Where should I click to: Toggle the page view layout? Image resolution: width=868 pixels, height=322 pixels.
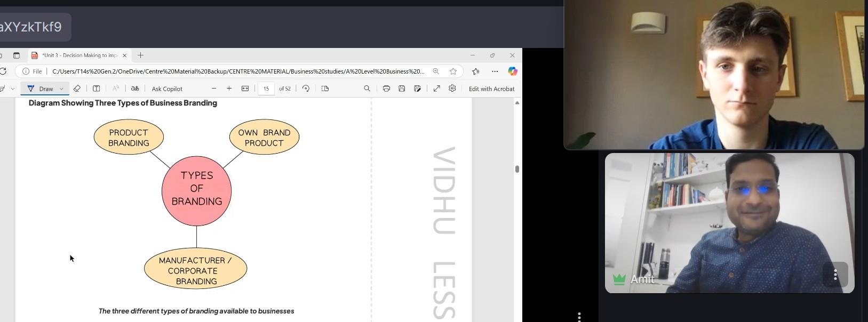coord(325,88)
